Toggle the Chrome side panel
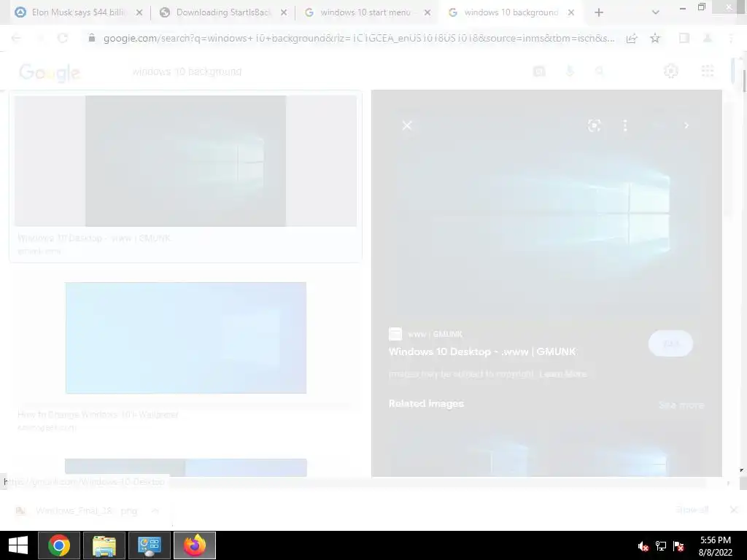The height and width of the screenshot is (560, 747). coord(684,38)
